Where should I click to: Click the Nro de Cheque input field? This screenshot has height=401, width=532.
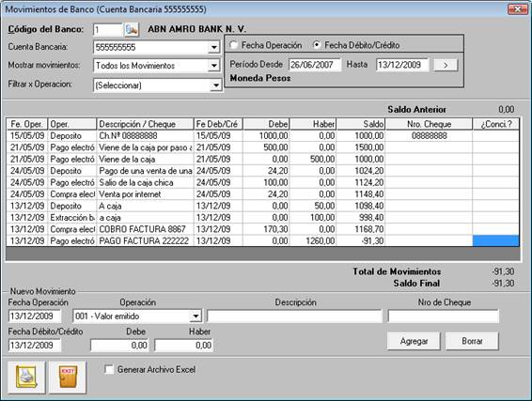click(x=443, y=316)
